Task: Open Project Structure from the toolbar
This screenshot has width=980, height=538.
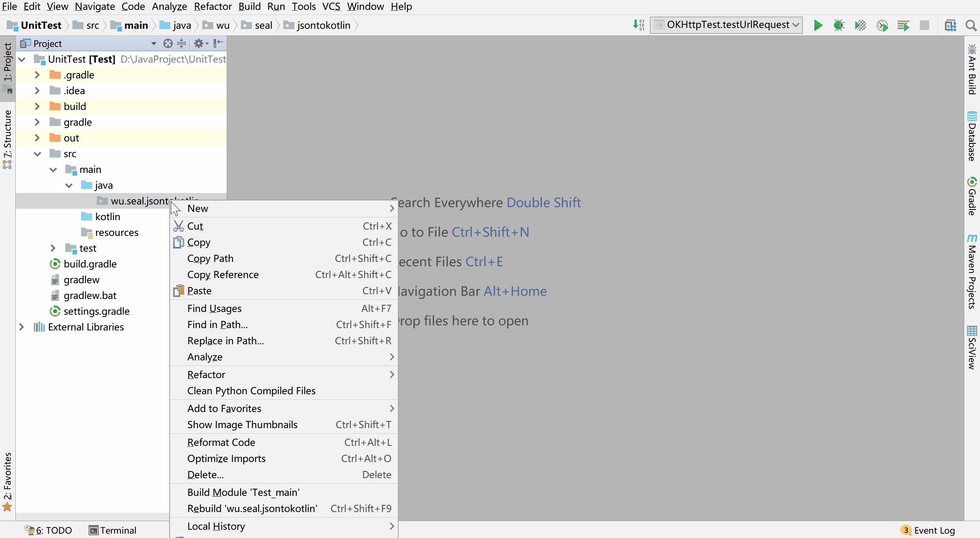Action: pyautogui.click(x=950, y=26)
